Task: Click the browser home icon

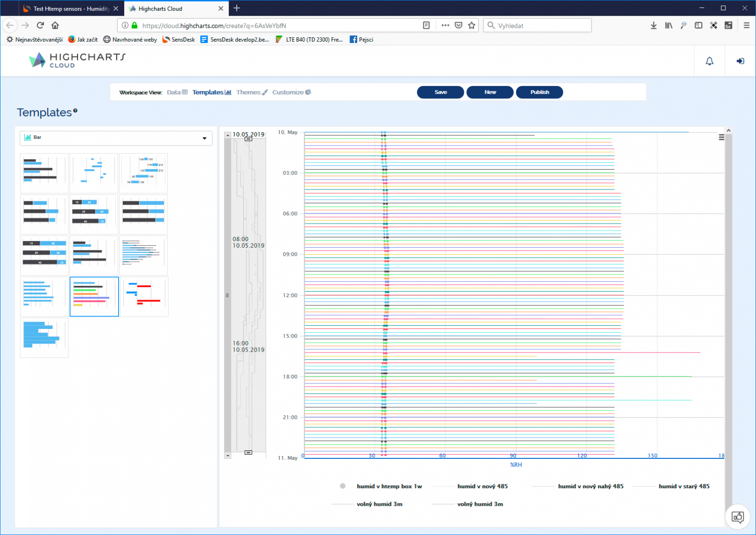Action: pyautogui.click(x=55, y=26)
